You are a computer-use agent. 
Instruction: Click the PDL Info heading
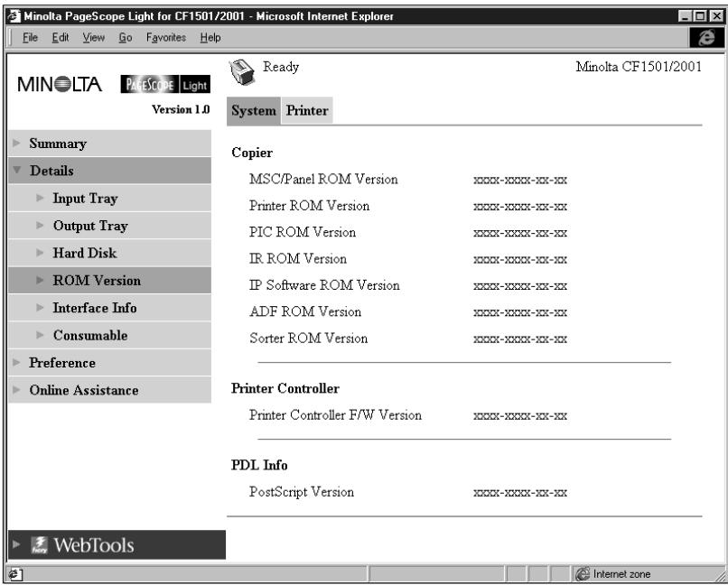point(259,465)
